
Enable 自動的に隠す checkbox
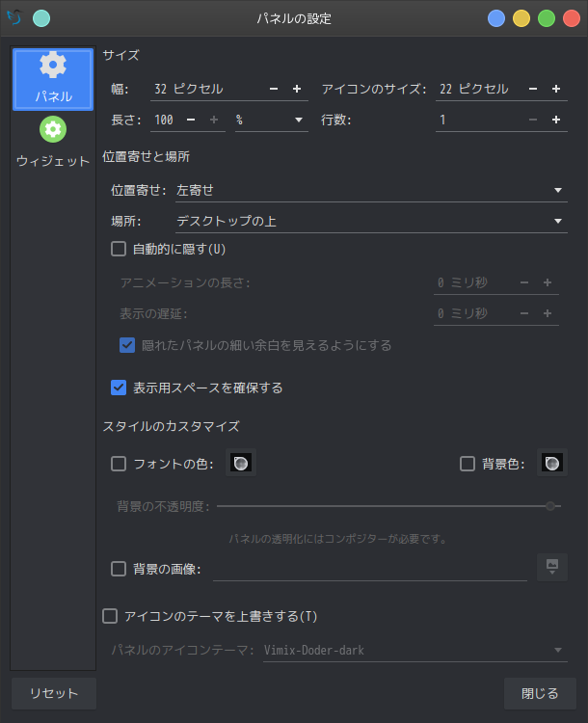tap(119, 249)
